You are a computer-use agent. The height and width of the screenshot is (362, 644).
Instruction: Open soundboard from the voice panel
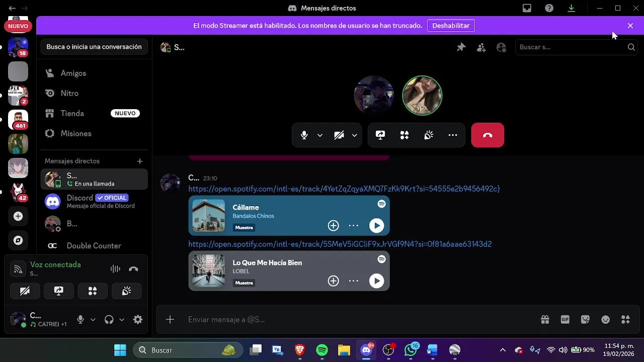(x=127, y=291)
